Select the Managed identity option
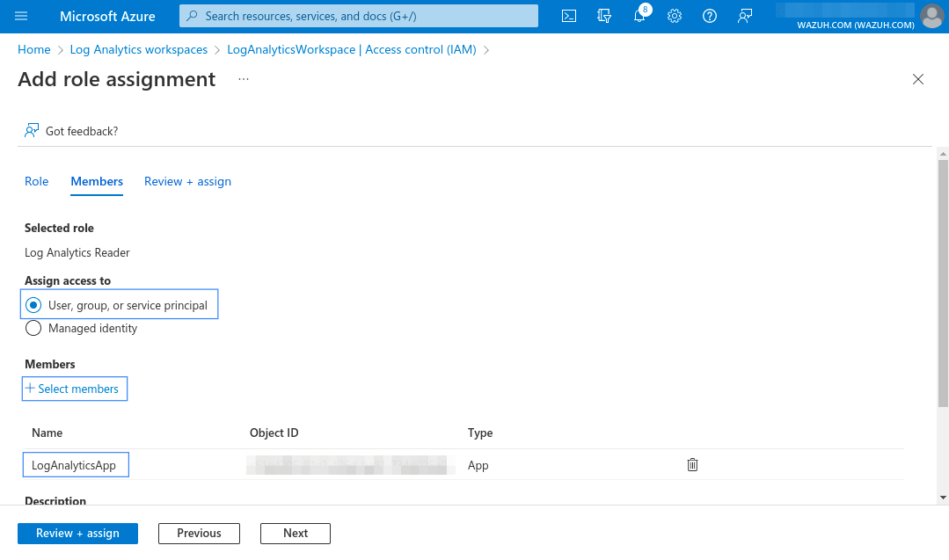Image resolution: width=949 pixels, height=560 pixels. pos(81,329)
